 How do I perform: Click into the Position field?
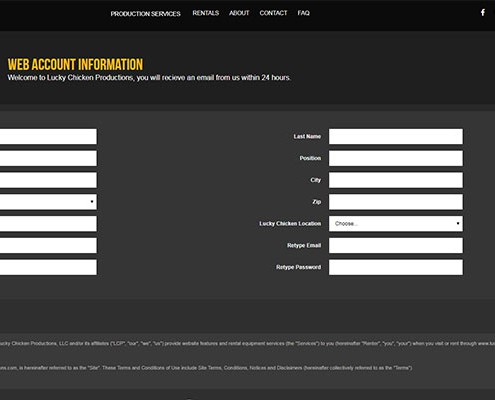pyautogui.click(x=396, y=158)
